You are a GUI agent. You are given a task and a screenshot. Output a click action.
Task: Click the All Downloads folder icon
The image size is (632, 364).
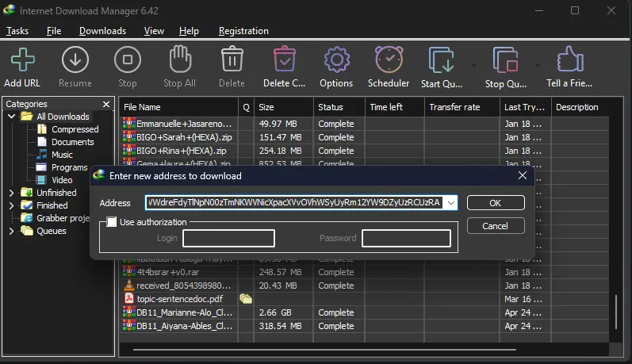pos(27,116)
